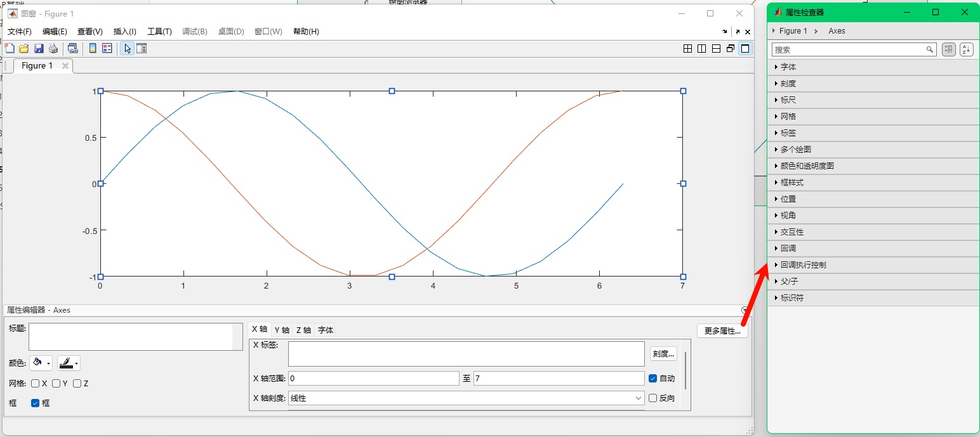Insert a legend via the toolbar icon
The width and height of the screenshot is (980, 437).
(107, 48)
